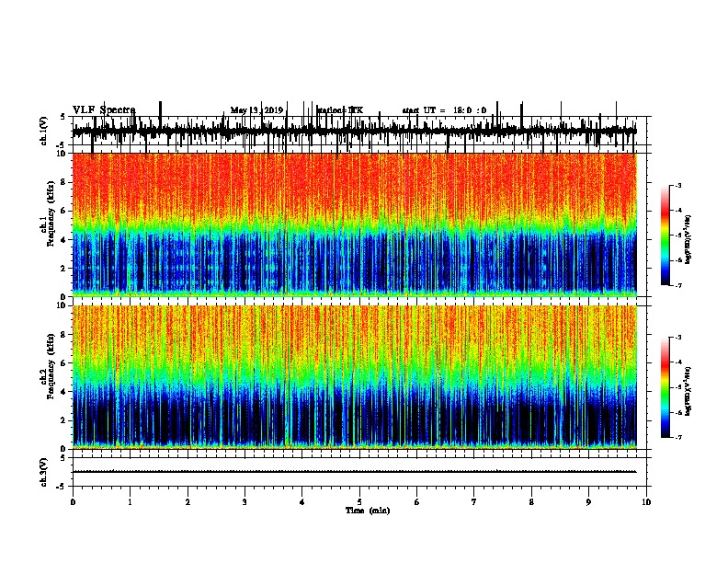
Task: Select the date text 'May 13, 2019'
Action: coord(256,110)
